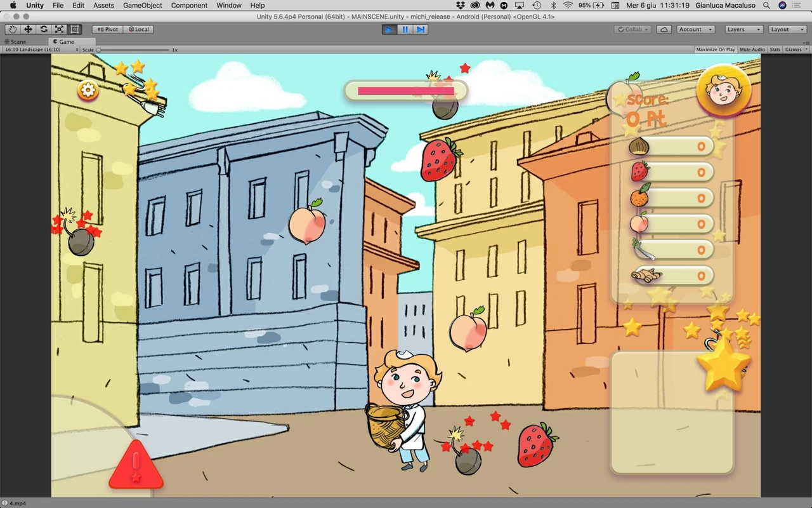This screenshot has width=812, height=508.
Task: Open the 16:10 Landscape aspect dropdown
Action: (x=42, y=50)
